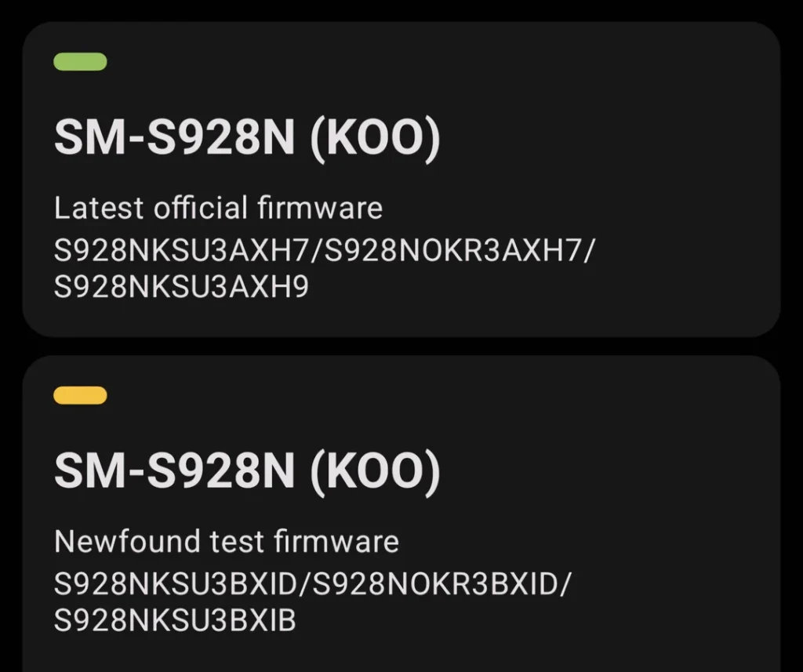This screenshot has height=672, width=803.
Task: Click the (KOO) region code in test card
Action: (x=374, y=471)
